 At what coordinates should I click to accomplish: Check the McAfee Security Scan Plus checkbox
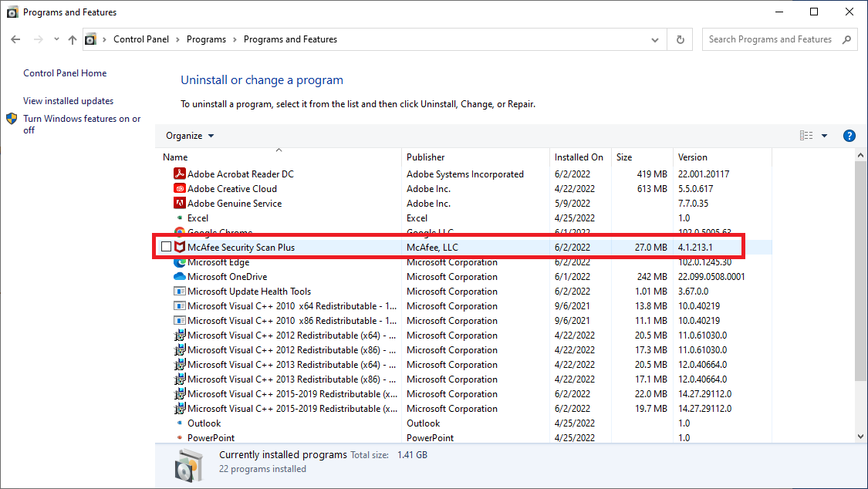(x=166, y=247)
